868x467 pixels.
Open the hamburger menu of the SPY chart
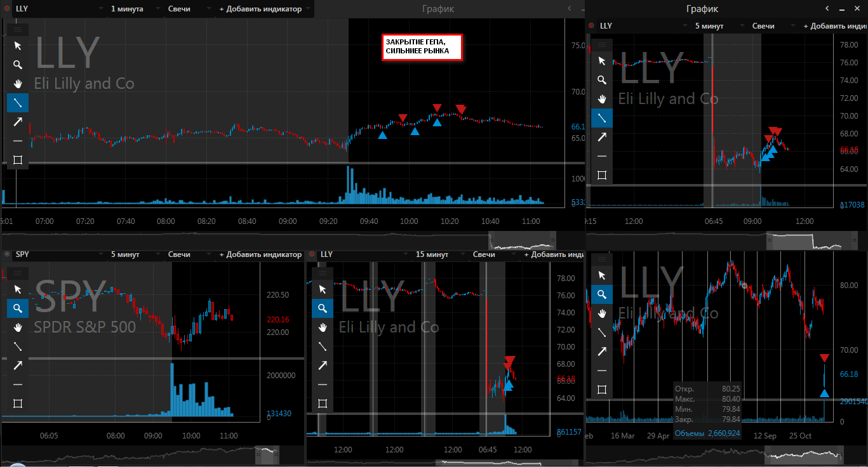[18, 273]
